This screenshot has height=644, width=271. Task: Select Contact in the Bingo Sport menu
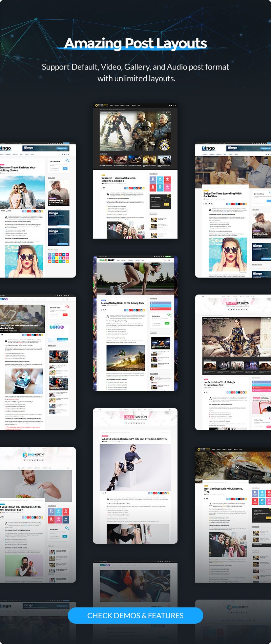point(138,260)
